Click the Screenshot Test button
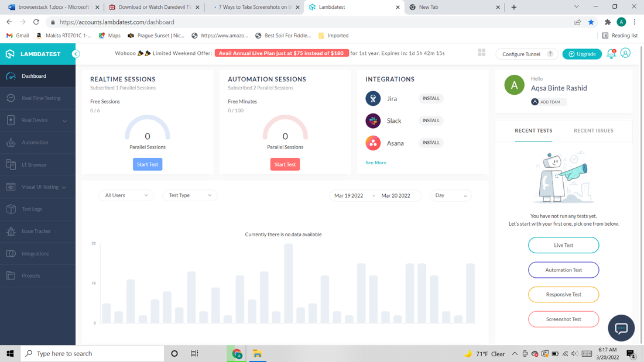This screenshot has width=644, height=362. (563, 319)
